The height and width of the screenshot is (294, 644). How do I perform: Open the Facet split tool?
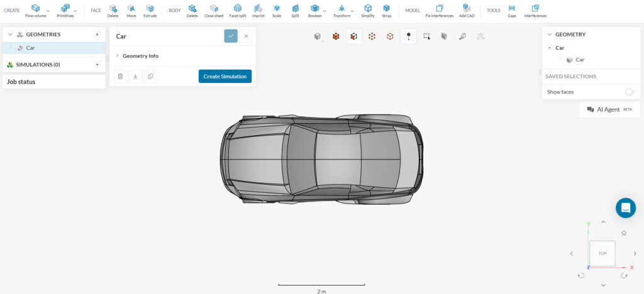[x=237, y=11]
